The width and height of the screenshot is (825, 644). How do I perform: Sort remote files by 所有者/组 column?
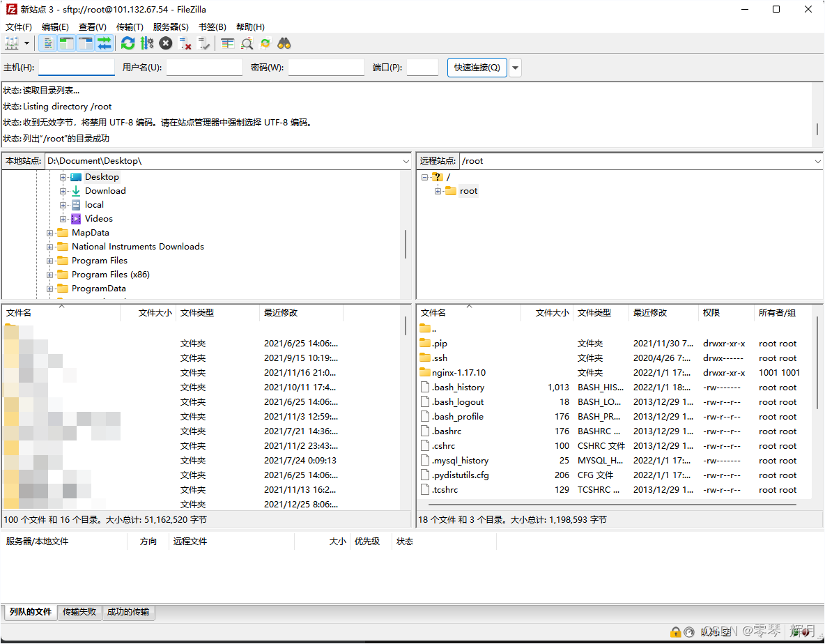click(x=784, y=313)
